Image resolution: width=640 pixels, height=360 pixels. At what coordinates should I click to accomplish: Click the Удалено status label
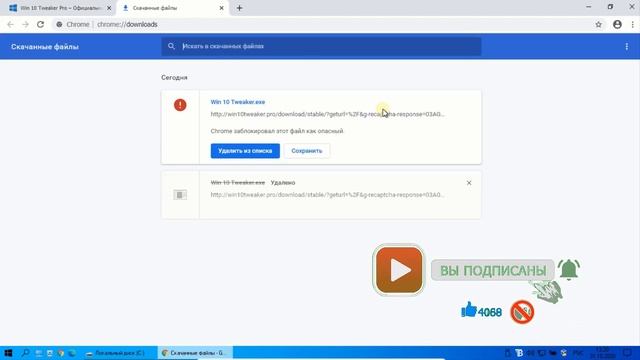282,182
